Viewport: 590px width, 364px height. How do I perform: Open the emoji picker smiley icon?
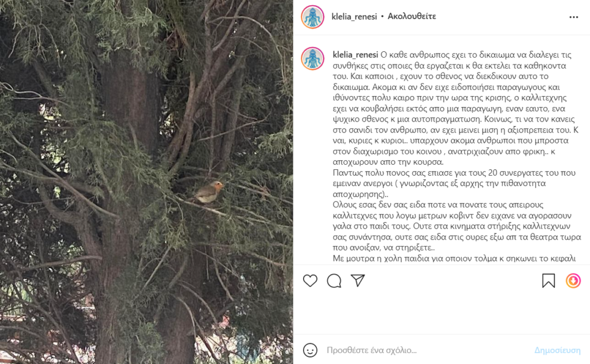[310, 350]
